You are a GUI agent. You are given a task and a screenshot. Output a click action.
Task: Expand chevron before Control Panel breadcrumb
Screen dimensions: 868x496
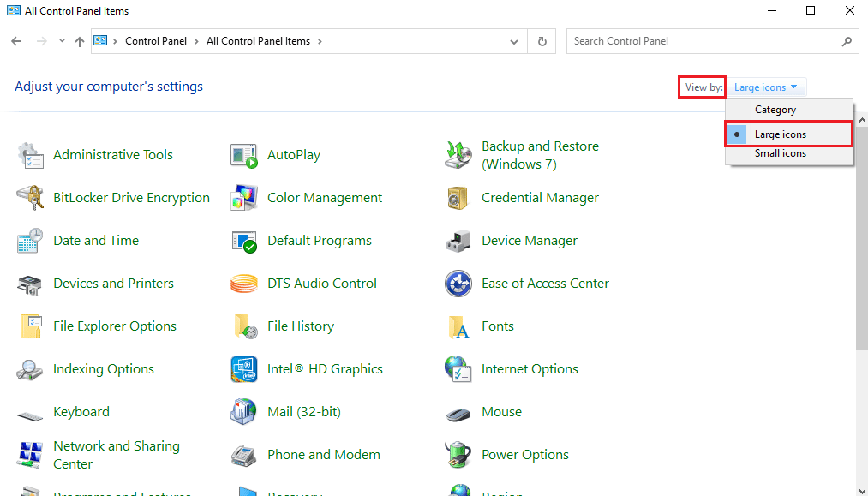coord(116,41)
